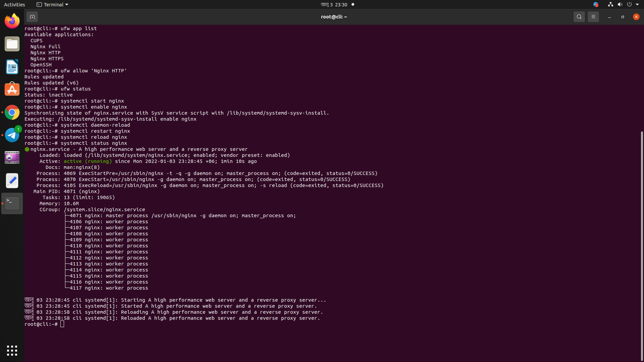
Task: Focus the Terminal icon in the dock
Action: [x=12, y=203]
